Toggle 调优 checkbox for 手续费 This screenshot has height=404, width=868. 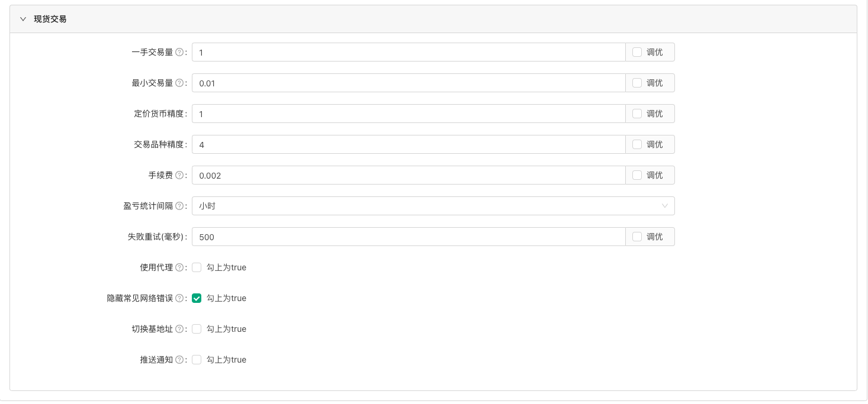[x=637, y=175]
